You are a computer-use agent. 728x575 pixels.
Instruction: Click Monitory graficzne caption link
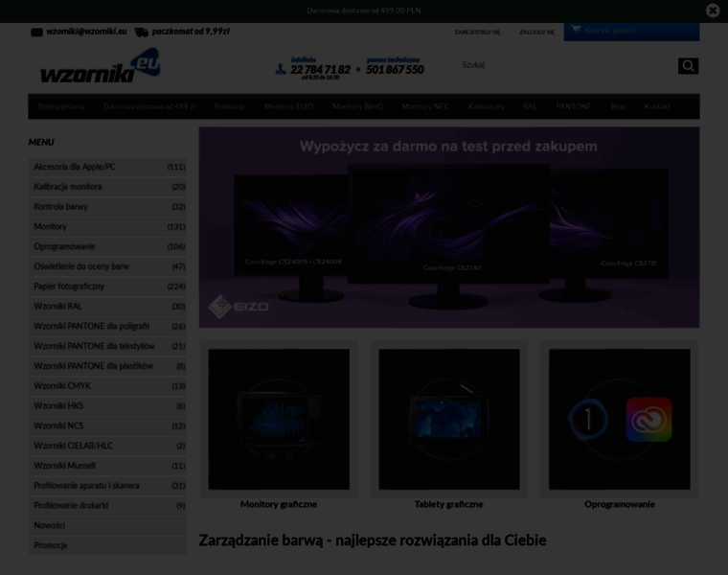click(x=279, y=504)
